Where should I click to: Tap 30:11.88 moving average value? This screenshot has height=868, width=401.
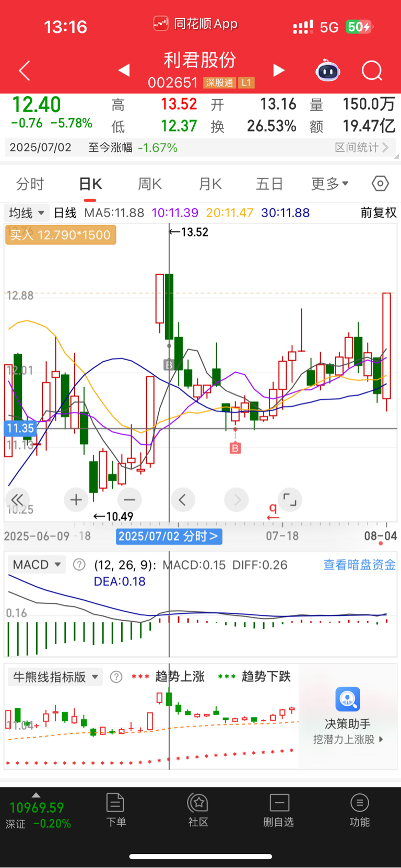pyautogui.click(x=286, y=213)
